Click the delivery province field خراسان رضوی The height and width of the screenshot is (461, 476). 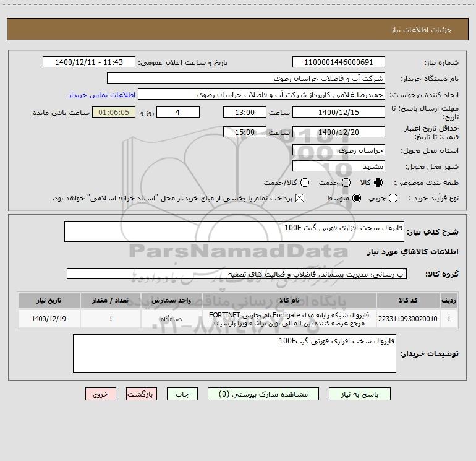(339, 150)
